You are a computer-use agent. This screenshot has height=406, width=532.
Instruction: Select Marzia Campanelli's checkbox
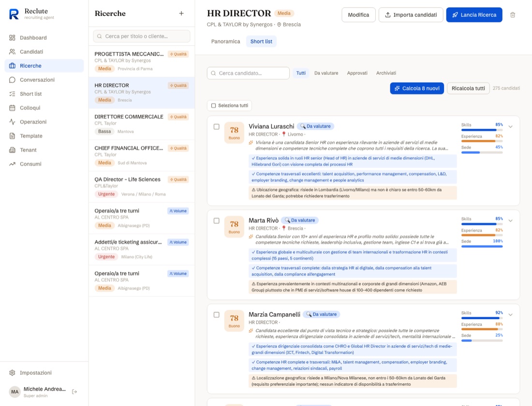click(x=217, y=315)
